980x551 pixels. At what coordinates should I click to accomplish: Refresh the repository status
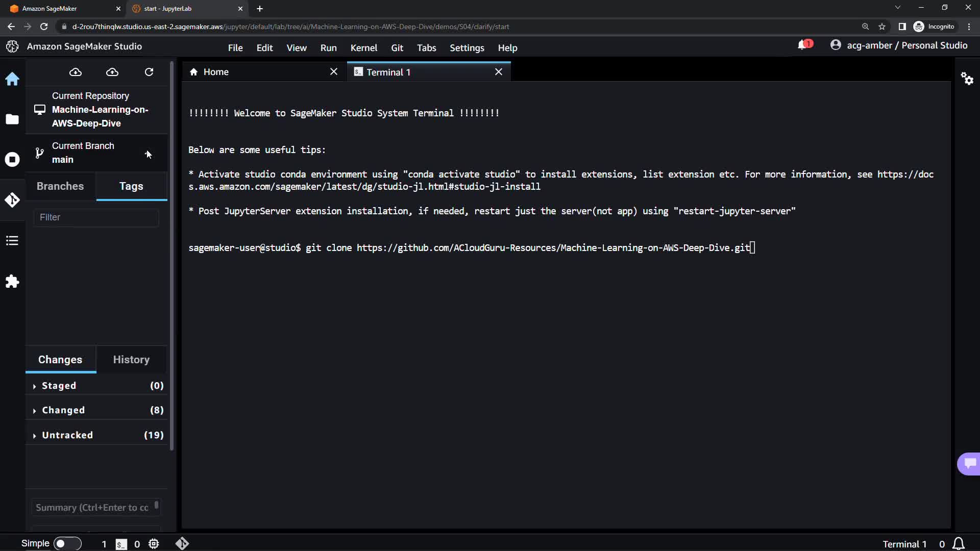149,72
